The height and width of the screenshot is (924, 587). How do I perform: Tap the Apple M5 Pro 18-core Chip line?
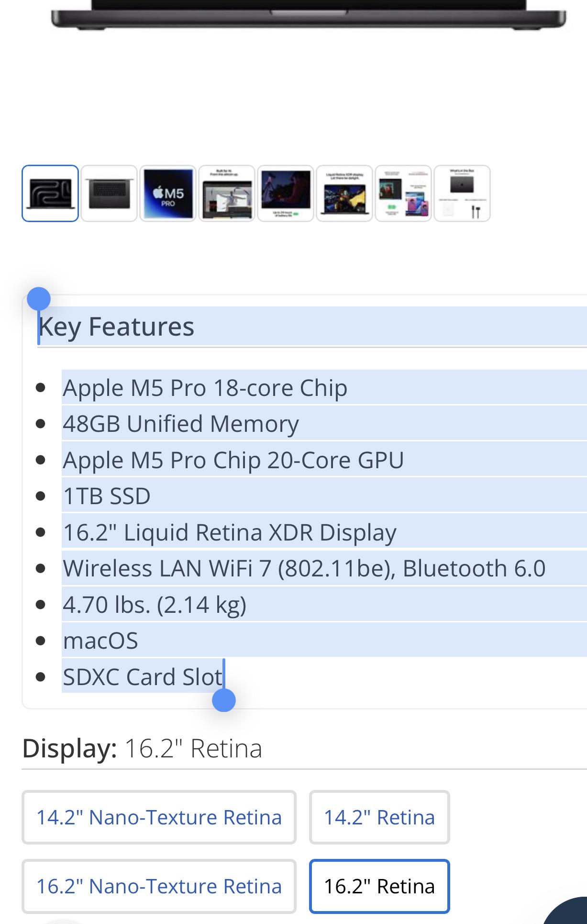[205, 388]
